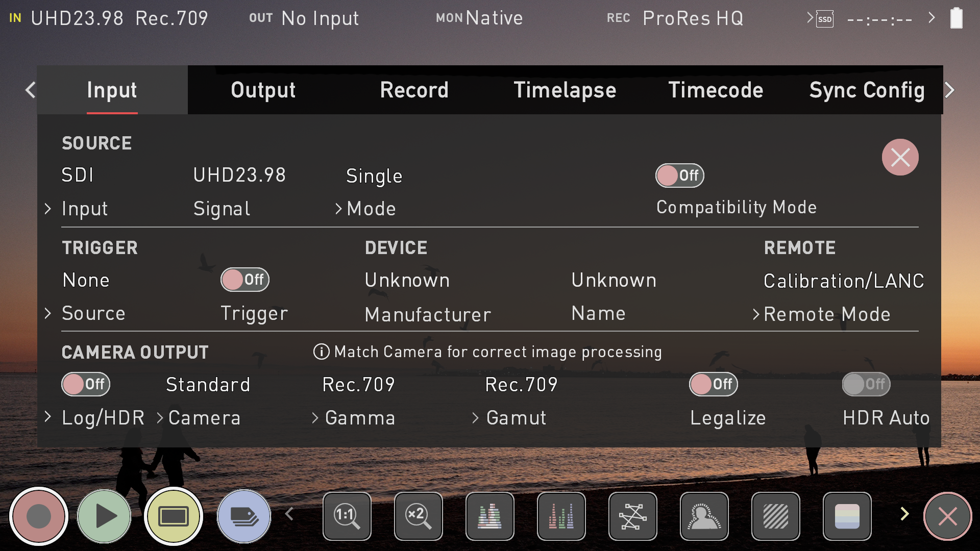The height and width of the screenshot is (551, 980).
Task: Enable x2 zoom magnifier
Action: 419,516
